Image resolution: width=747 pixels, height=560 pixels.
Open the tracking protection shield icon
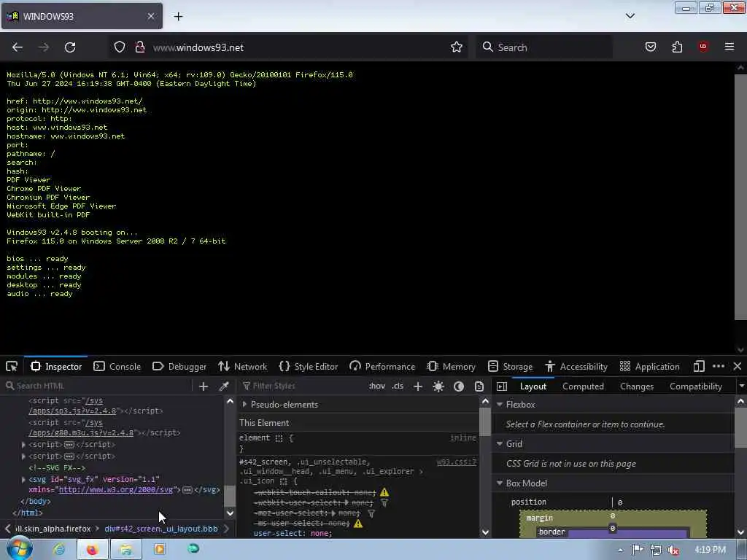tap(120, 47)
